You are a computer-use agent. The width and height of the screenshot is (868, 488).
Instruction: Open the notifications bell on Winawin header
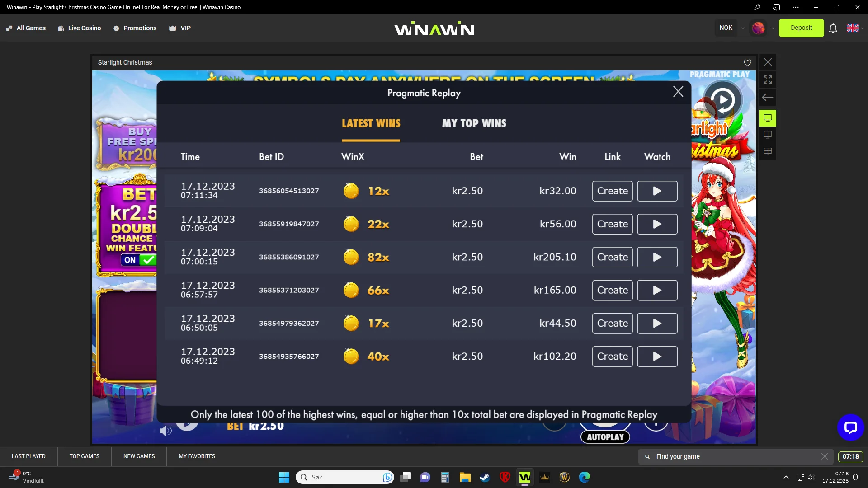(833, 28)
